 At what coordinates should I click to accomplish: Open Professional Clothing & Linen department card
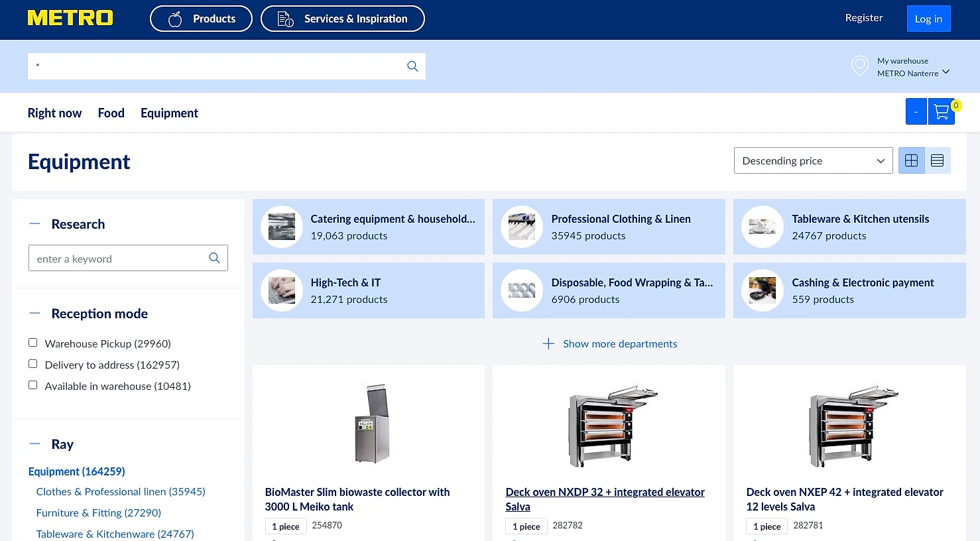coord(609,227)
